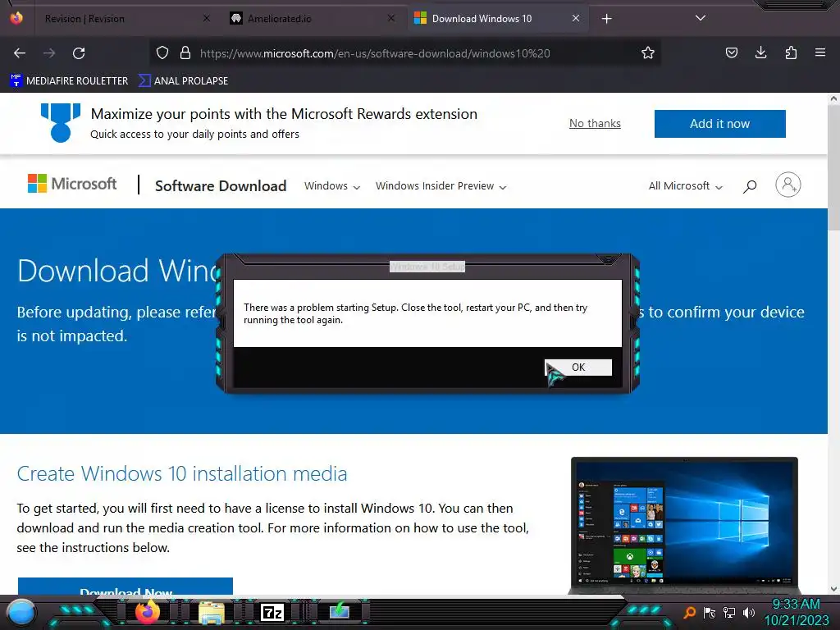Viewport: 840px width, 630px height.
Task: Open File Explorer from the taskbar
Action: pyautogui.click(x=212, y=612)
